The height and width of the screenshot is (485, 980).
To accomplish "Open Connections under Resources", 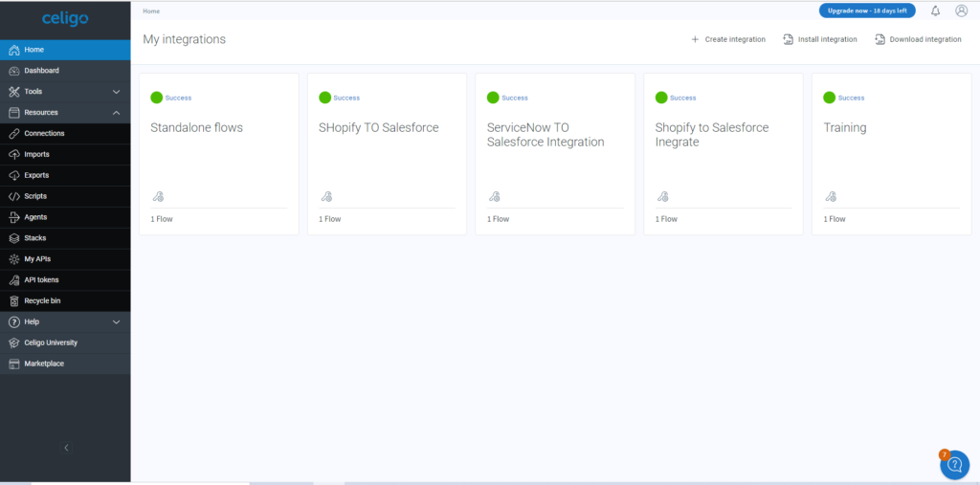I will point(65,134).
